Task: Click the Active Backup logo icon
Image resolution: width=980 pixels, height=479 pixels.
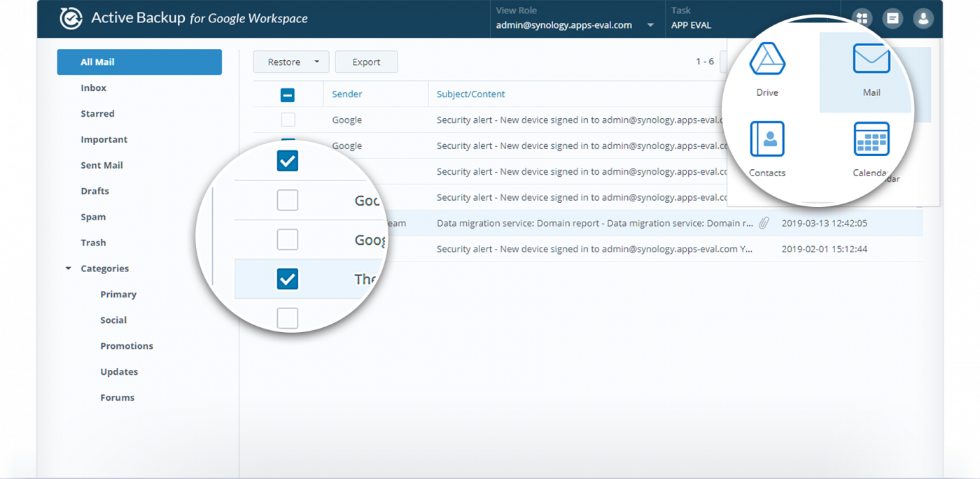Action: point(71,19)
